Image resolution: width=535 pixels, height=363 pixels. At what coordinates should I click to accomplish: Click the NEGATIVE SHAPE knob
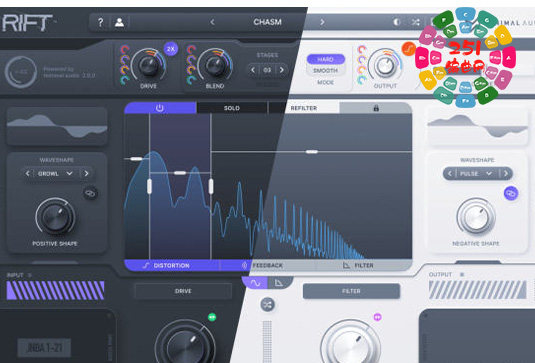click(x=476, y=217)
